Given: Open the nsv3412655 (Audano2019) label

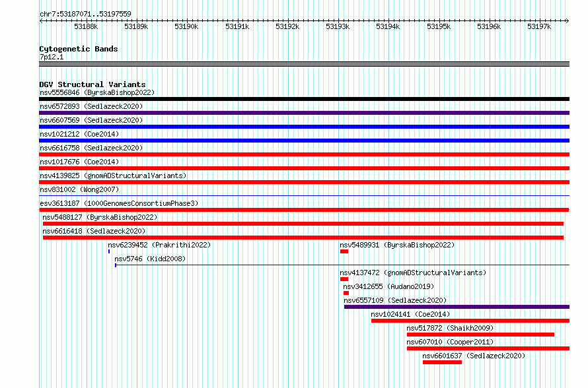Looking at the screenshot, I should 388,286.
